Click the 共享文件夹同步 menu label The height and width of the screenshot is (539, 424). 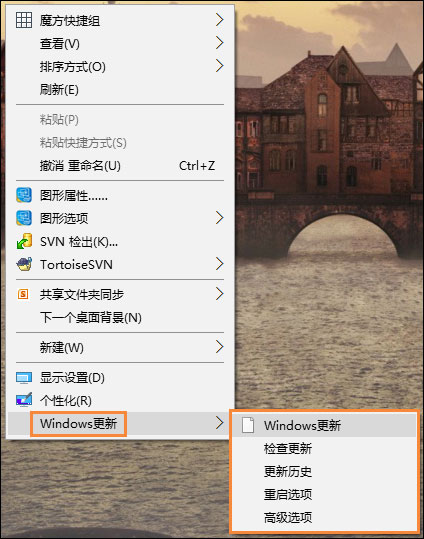81,294
